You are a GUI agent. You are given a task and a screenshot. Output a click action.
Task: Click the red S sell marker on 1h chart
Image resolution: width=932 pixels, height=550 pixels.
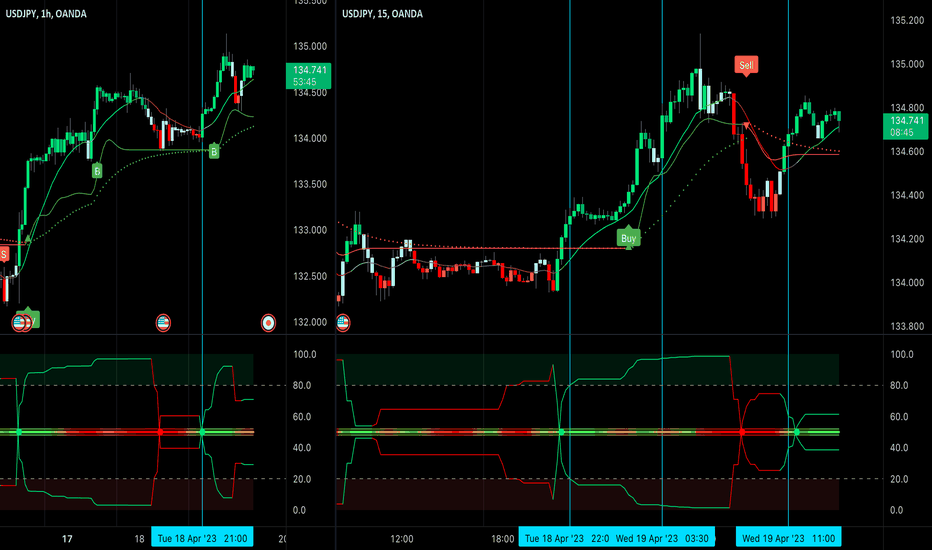click(x=4, y=254)
